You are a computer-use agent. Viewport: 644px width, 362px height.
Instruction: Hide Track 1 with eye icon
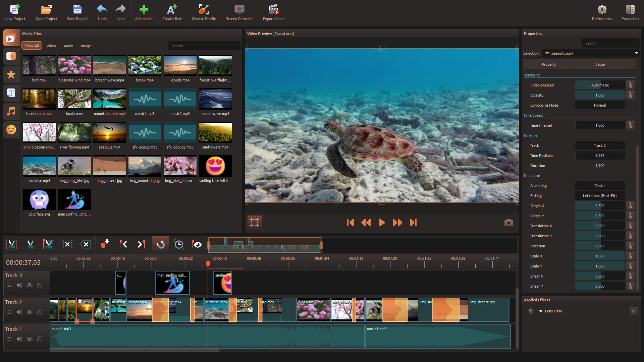pyautogui.click(x=30, y=339)
